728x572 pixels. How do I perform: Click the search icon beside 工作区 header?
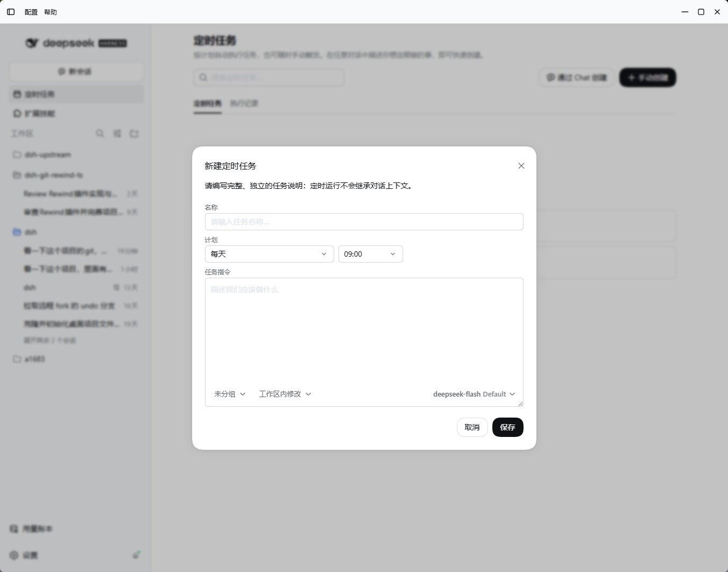pyautogui.click(x=100, y=133)
